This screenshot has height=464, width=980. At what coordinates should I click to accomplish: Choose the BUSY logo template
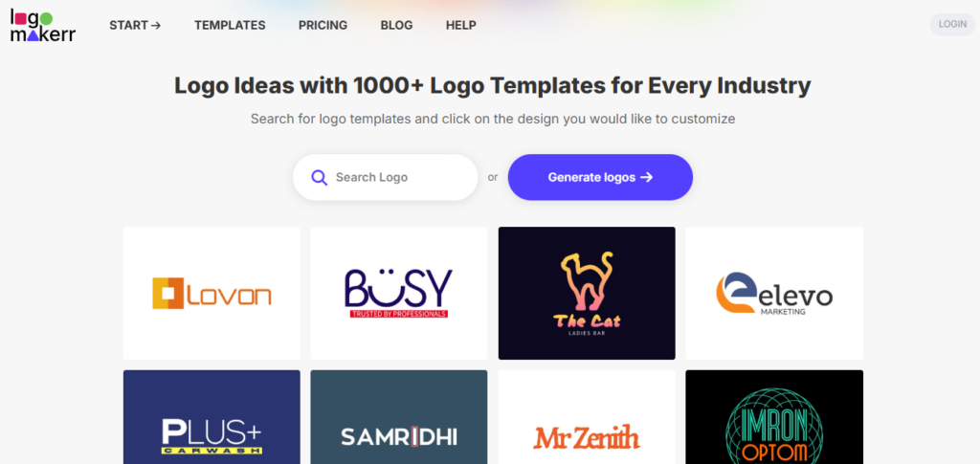click(x=399, y=293)
